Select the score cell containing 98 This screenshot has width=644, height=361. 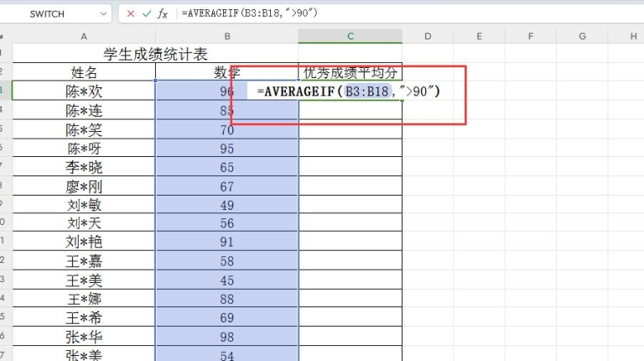pyautogui.click(x=226, y=337)
